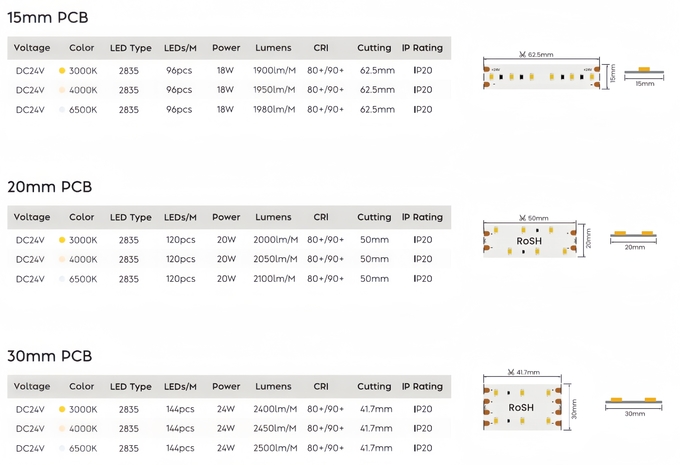Click the yellow 3000K dot in 15mm PCB table
Screen dimensions: 680x465
click(x=62, y=70)
